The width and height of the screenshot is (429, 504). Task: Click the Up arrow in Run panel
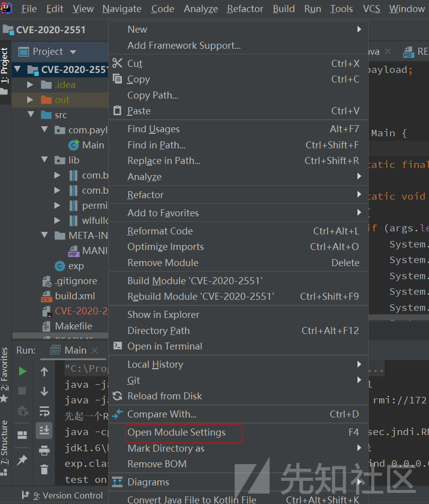tap(44, 372)
